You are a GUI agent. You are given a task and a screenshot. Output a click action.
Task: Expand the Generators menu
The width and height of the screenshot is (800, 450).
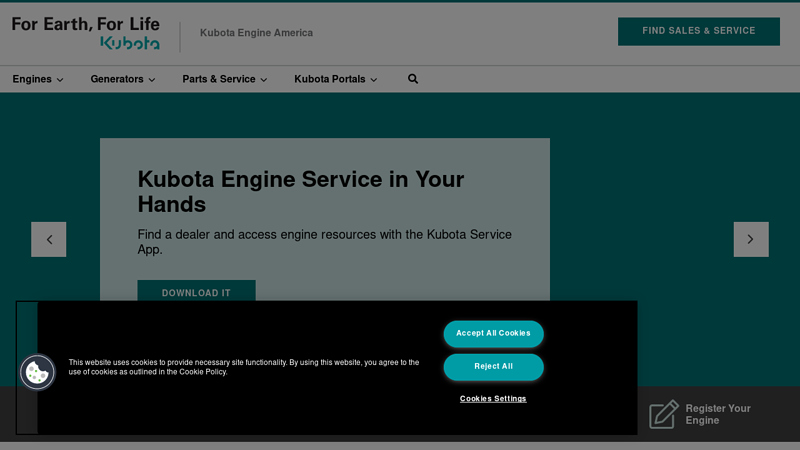coord(123,79)
